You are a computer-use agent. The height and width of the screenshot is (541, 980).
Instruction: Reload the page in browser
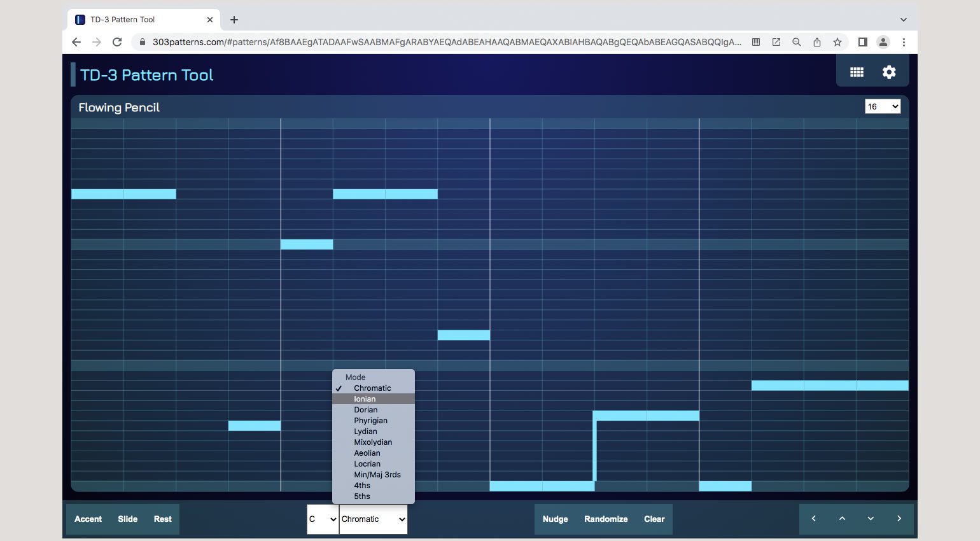click(x=117, y=42)
